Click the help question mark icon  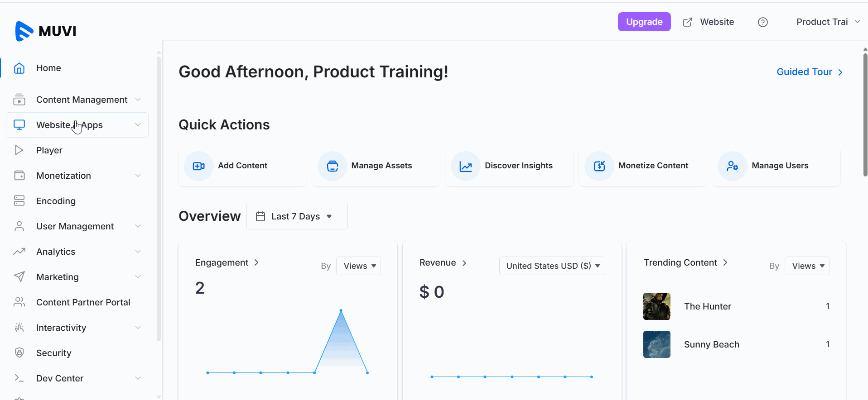point(762,22)
